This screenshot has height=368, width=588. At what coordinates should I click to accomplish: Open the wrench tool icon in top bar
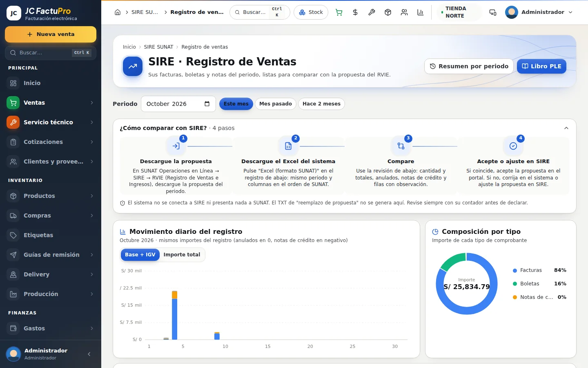click(x=372, y=12)
